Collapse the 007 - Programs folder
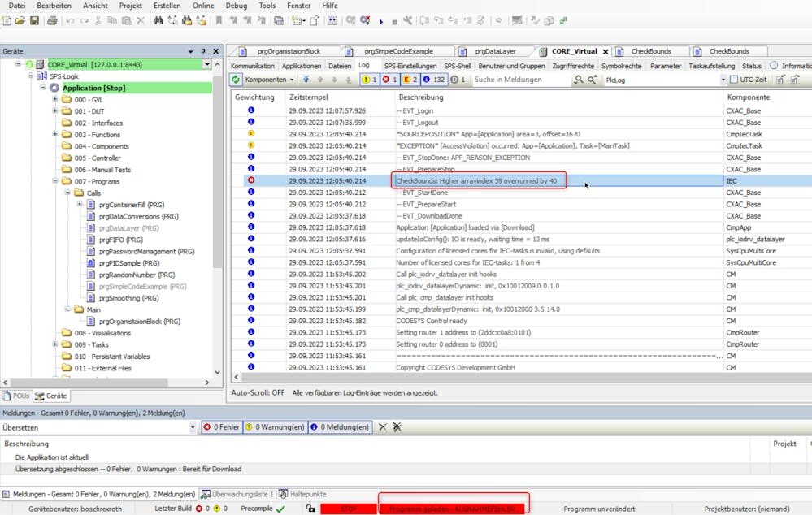812x515 pixels. point(55,181)
